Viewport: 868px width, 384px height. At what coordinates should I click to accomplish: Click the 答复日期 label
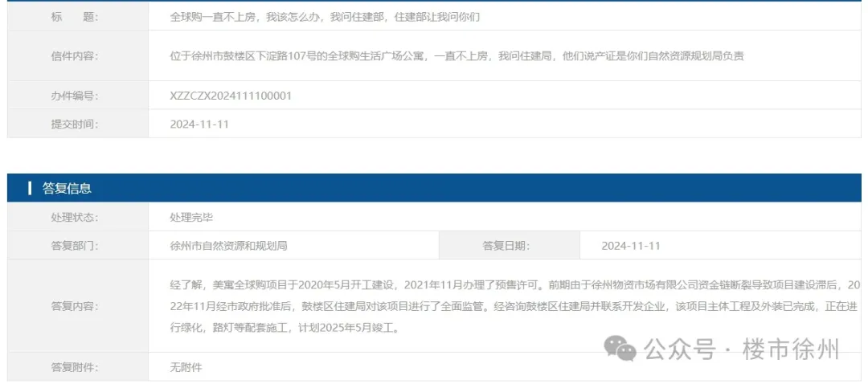pyautogui.click(x=506, y=246)
